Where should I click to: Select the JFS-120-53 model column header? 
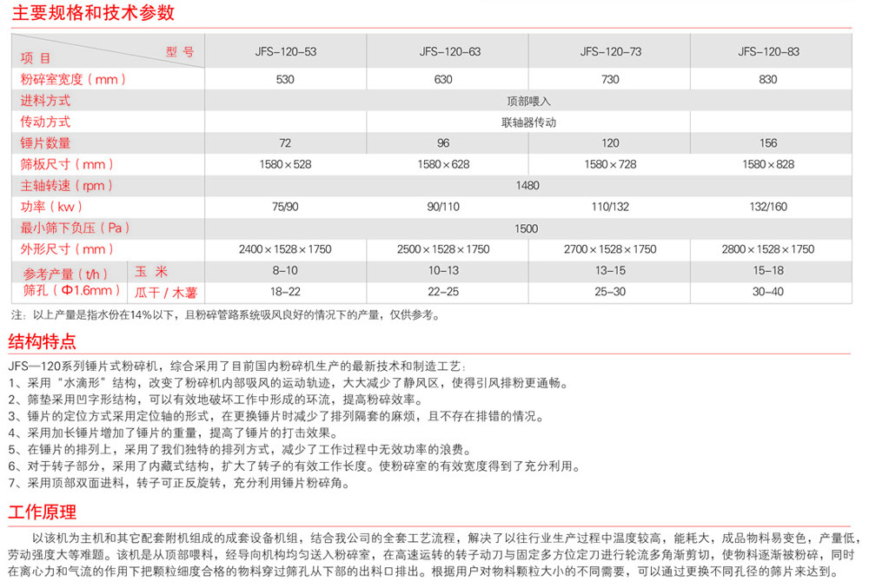pos(285,52)
